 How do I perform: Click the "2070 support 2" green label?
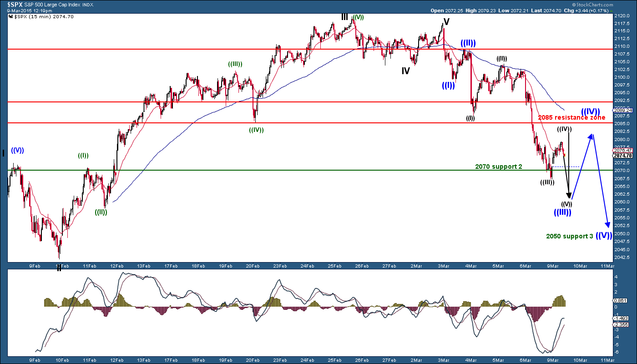click(498, 167)
